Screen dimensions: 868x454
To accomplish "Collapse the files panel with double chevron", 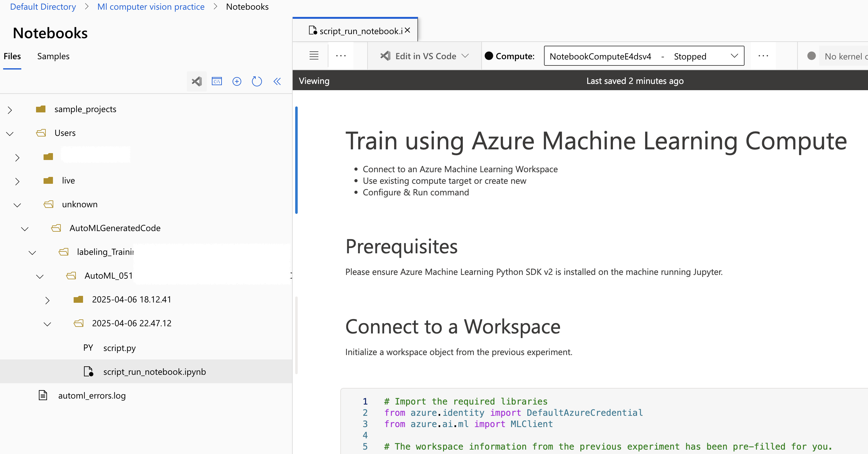I will [x=277, y=81].
